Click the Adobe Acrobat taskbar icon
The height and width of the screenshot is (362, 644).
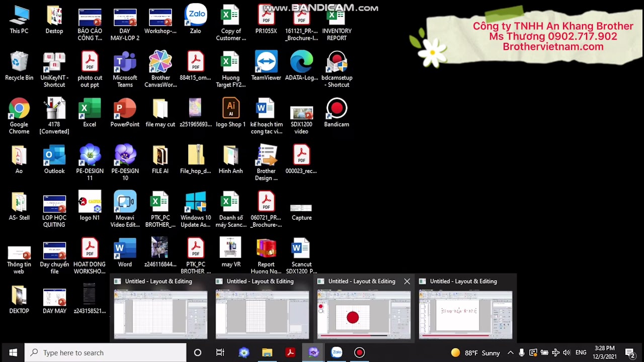[x=290, y=352]
